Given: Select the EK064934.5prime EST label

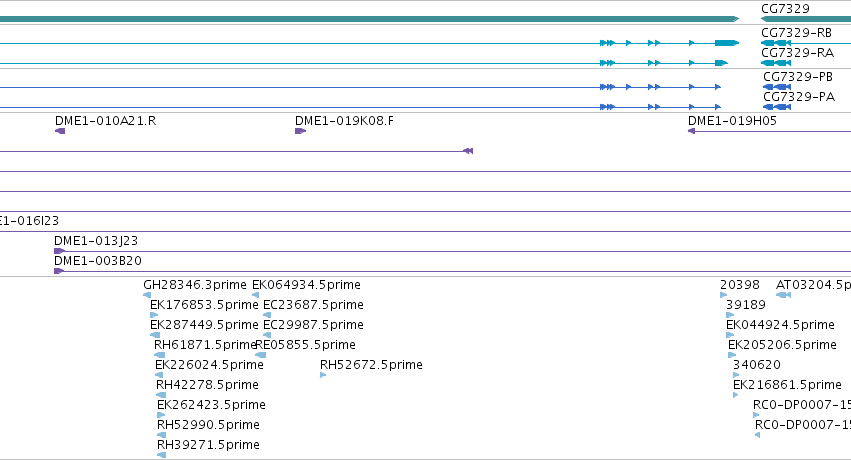Looking at the screenshot, I should [306, 285].
